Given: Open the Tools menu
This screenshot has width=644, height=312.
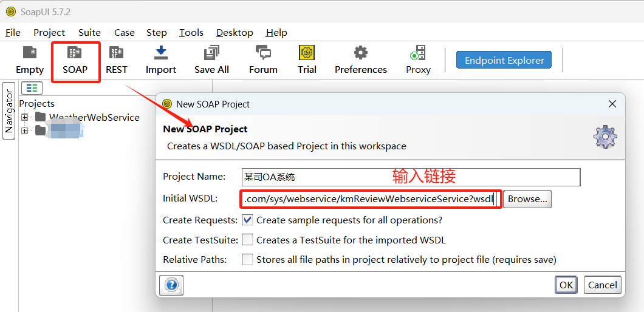Looking at the screenshot, I should pyautogui.click(x=191, y=32).
